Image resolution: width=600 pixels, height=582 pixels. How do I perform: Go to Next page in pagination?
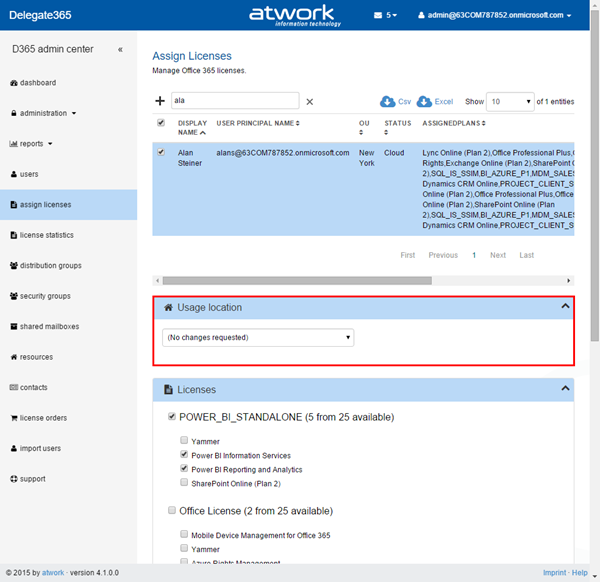coord(498,255)
